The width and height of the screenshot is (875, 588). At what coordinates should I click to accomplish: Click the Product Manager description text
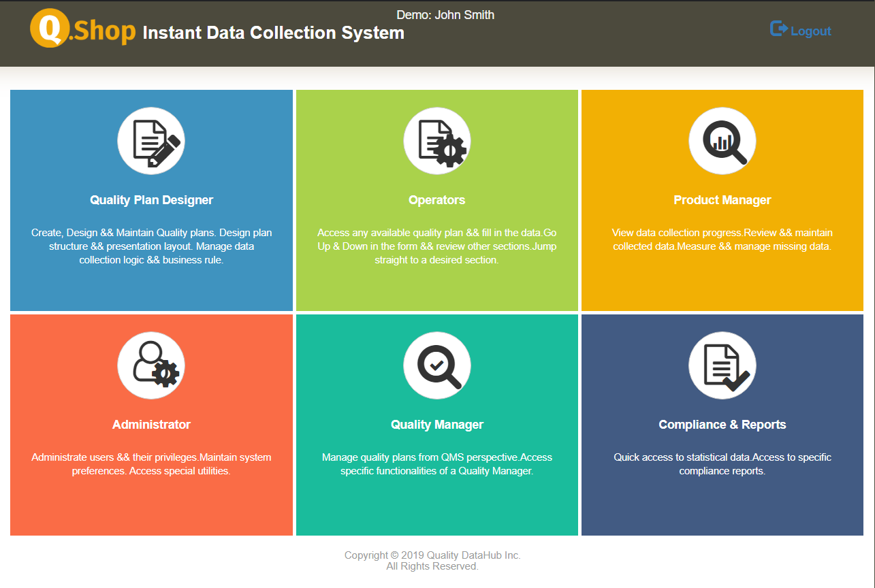pyautogui.click(x=722, y=240)
